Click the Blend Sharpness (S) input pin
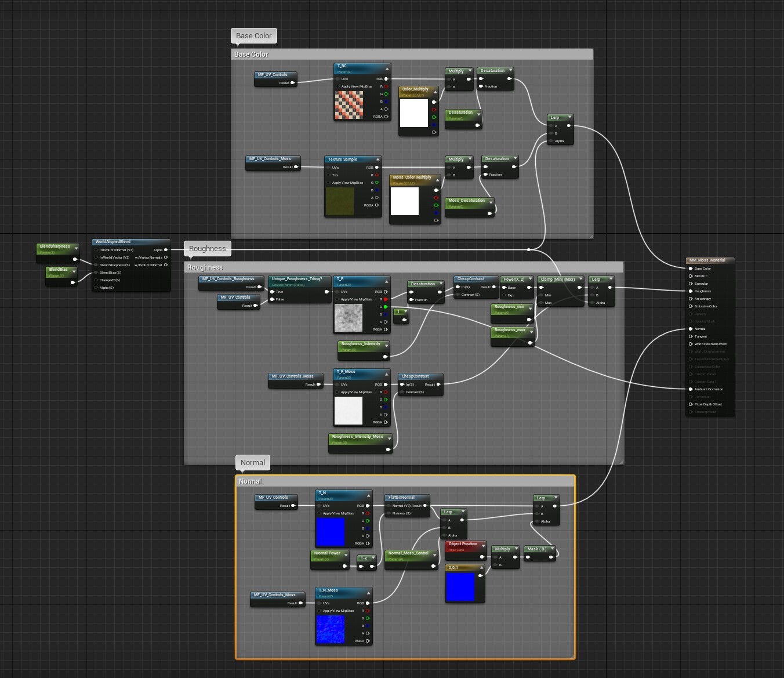Image resolution: width=784 pixels, height=678 pixels. click(96, 265)
